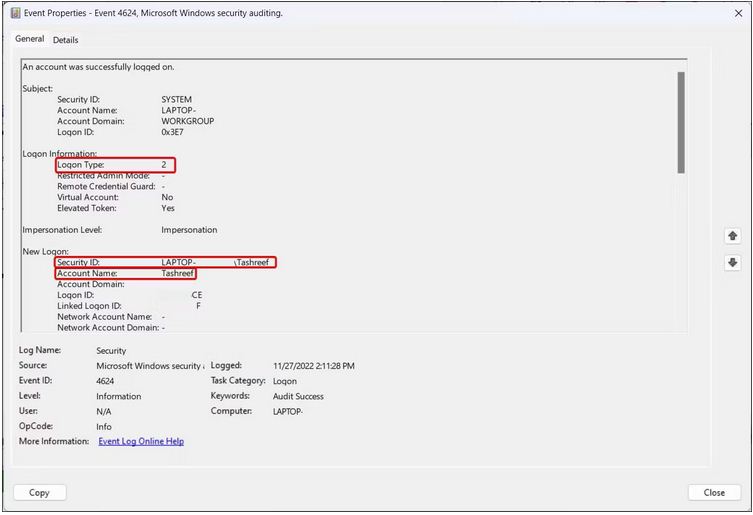The image size is (753, 515).
Task: Click the Level value Information
Action: coord(119,396)
